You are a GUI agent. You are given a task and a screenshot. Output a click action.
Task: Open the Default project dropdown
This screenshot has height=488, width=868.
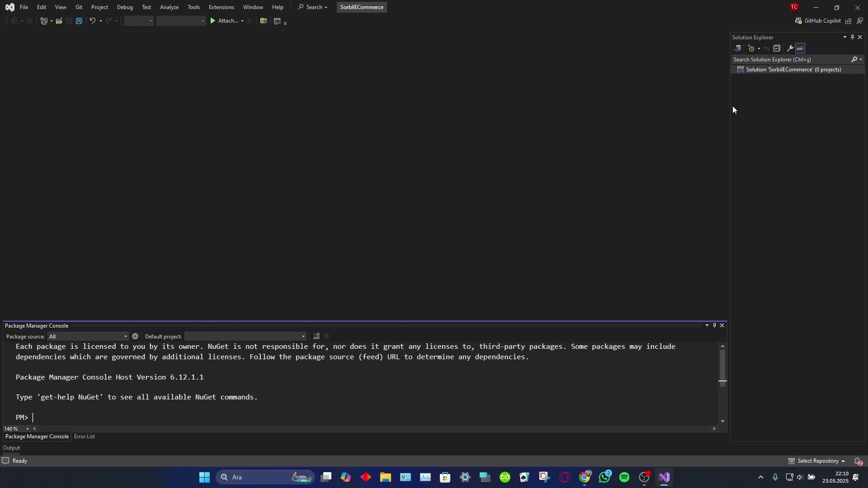[245, 337]
